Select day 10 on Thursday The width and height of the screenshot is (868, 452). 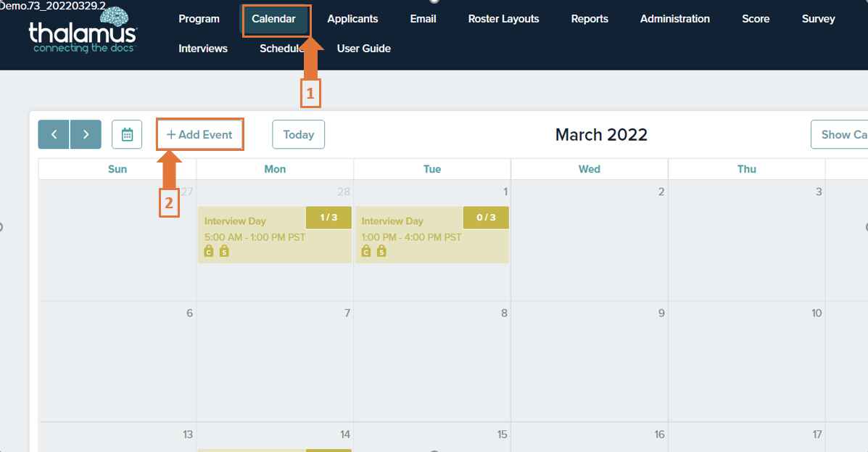tap(817, 313)
